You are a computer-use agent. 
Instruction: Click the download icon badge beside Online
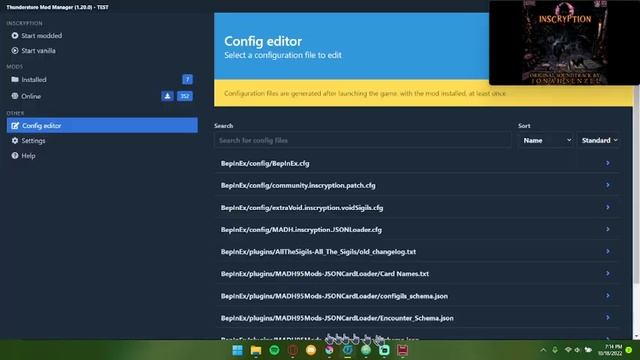[x=167, y=96]
